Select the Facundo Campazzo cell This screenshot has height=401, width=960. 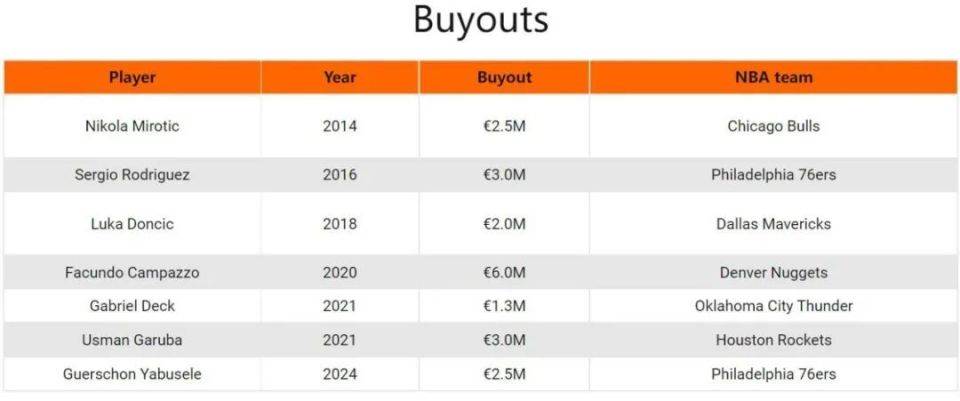[132, 272]
